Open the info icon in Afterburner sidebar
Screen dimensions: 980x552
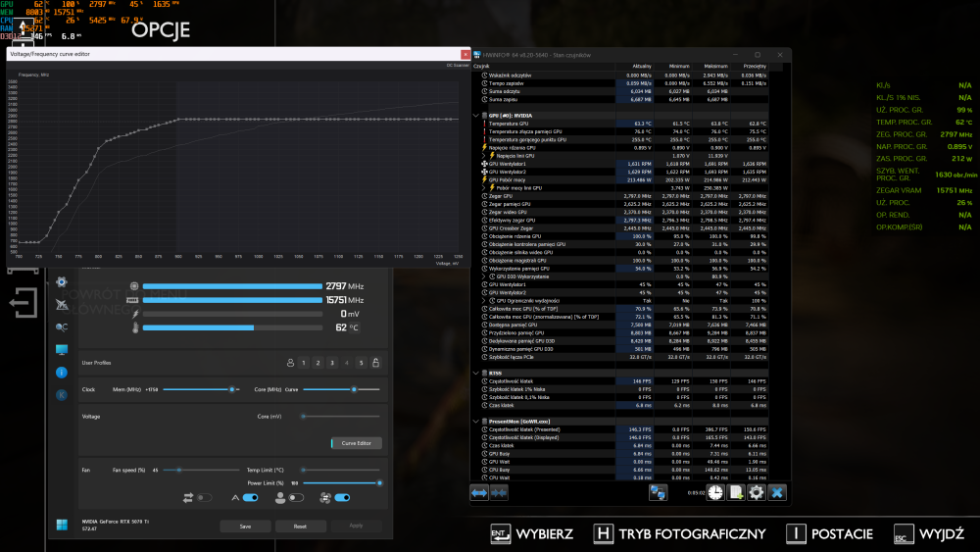[62, 372]
